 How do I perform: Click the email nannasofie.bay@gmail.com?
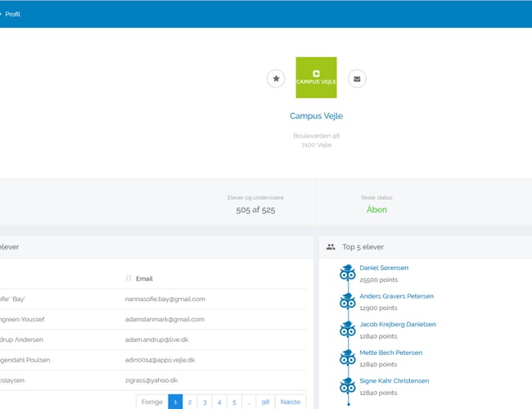point(165,299)
